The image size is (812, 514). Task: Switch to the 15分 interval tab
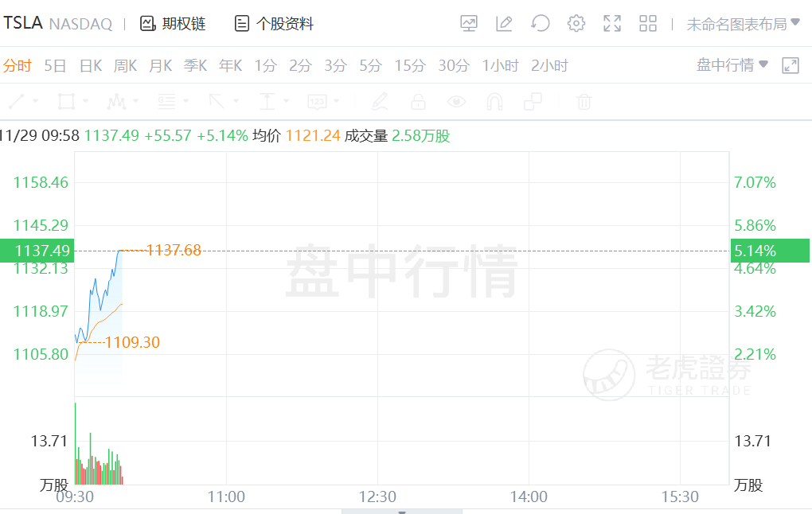tap(410, 65)
